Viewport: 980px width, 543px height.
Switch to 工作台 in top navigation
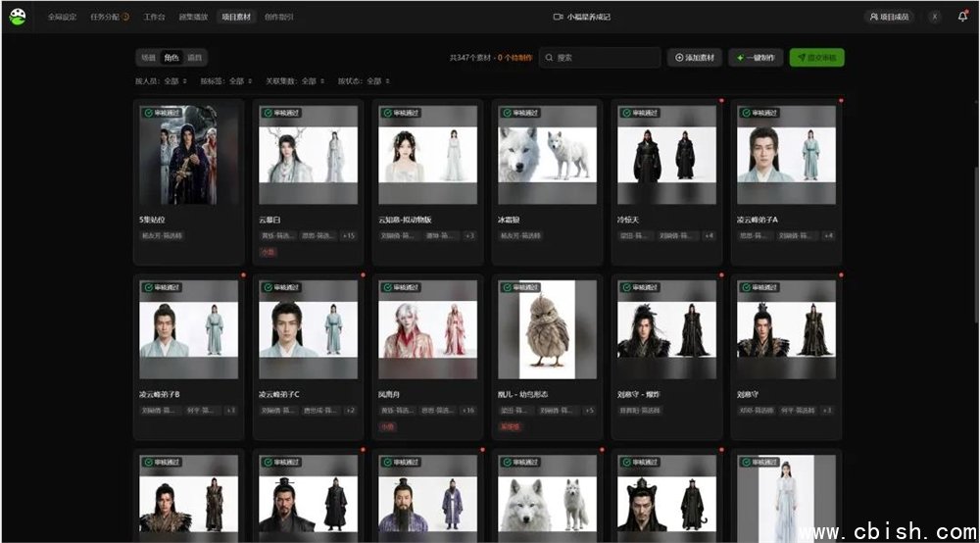pos(154,17)
